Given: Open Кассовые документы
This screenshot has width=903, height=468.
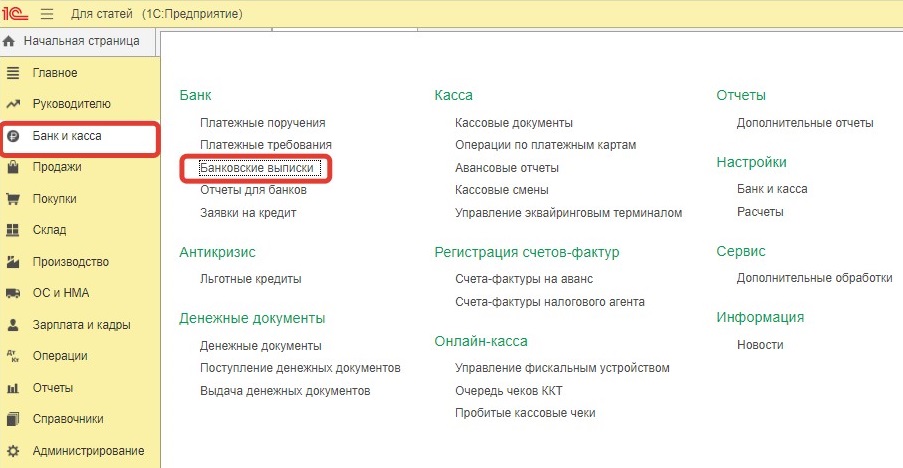Looking at the screenshot, I should 514,123.
